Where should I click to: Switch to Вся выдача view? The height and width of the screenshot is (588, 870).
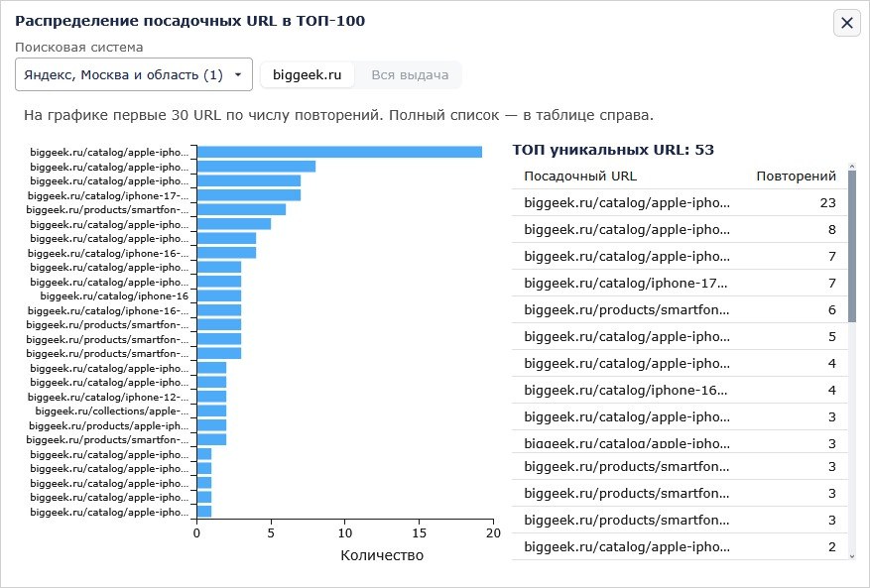pos(410,75)
